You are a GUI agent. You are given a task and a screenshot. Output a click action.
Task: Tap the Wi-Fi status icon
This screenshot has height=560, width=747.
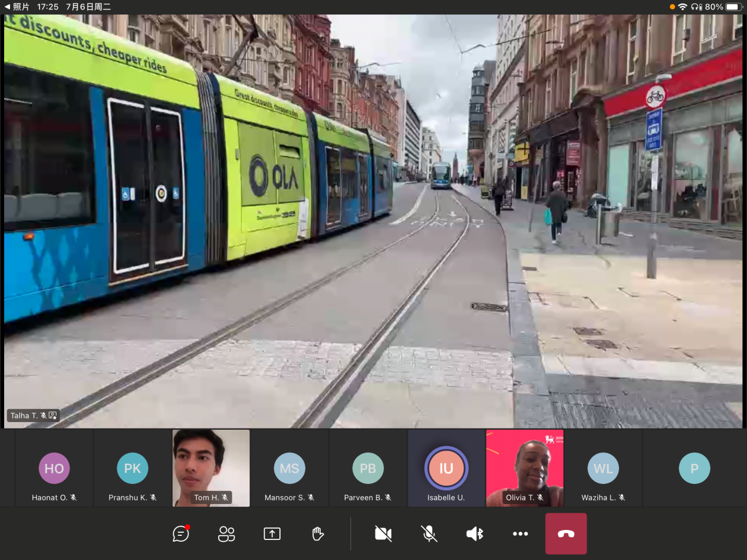pyautogui.click(x=682, y=7)
